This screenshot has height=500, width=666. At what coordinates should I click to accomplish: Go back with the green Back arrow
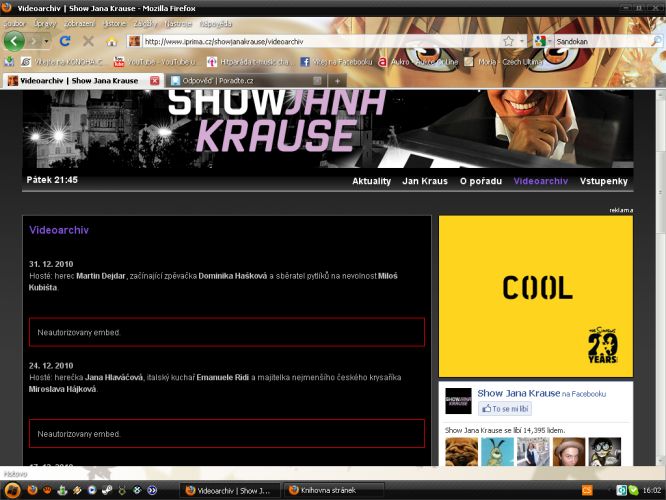click(x=14, y=41)
